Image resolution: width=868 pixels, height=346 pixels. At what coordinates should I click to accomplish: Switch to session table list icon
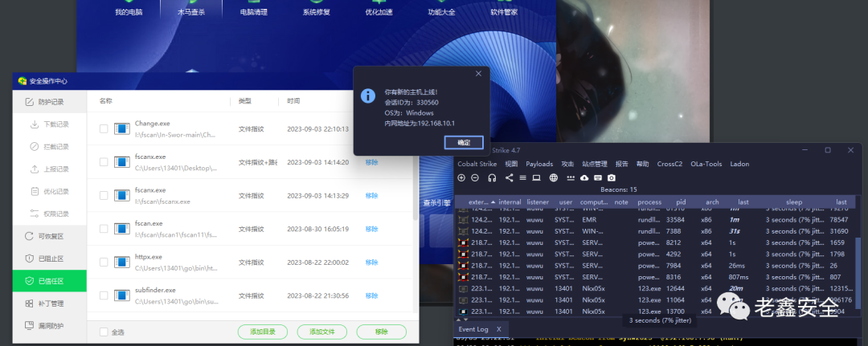pos(522,177)
